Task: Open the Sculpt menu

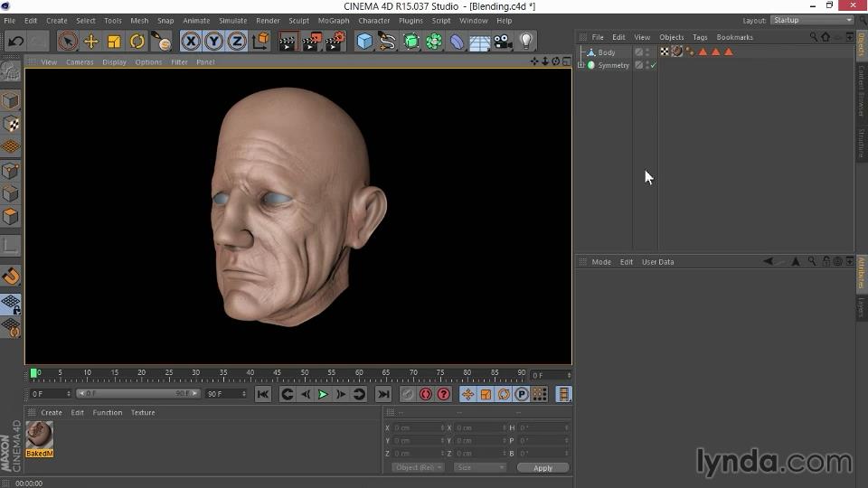Action: (x=298, y=21)
